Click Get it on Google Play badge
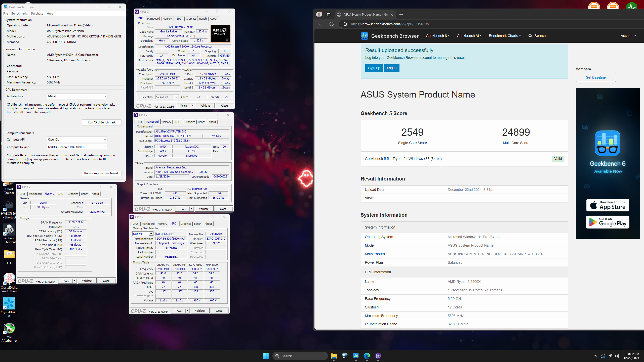This screenshot has height=362, width=644. coord(608,222)
